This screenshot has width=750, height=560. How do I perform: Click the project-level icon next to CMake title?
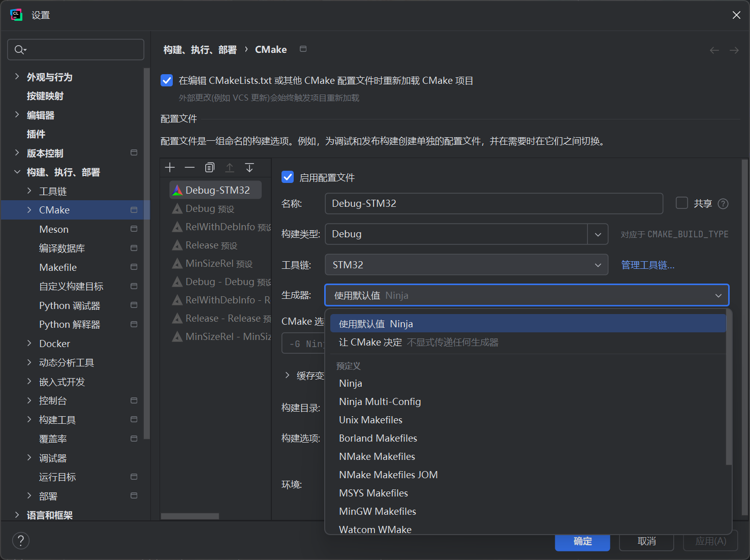(303, 49)
